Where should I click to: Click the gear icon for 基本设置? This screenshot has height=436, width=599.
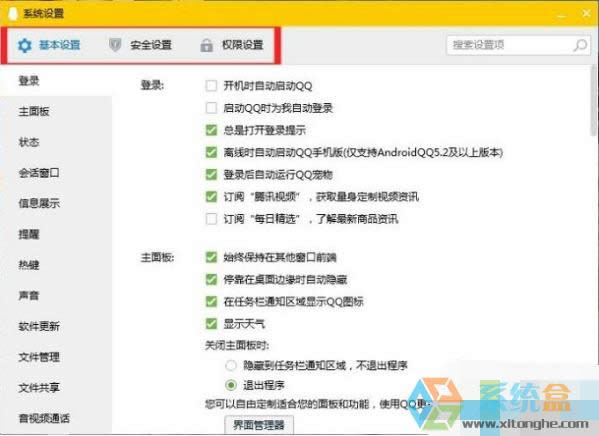[x=25, y=45]
